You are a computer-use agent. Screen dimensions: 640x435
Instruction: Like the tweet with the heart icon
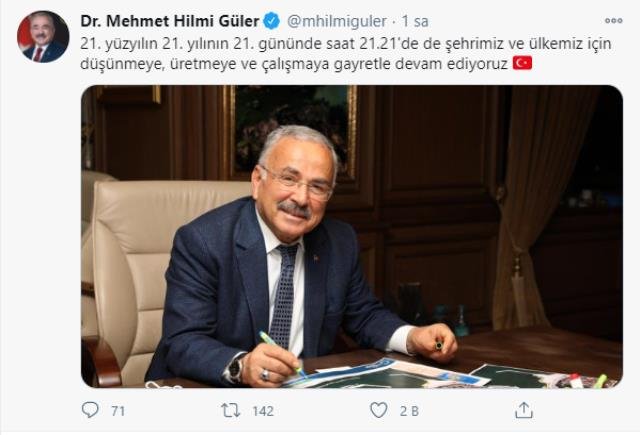point(378,410)
